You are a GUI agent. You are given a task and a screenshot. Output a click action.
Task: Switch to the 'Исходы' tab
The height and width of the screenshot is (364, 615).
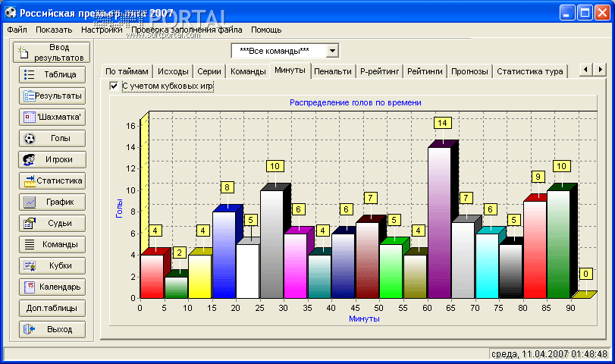[x=173, y=71]
